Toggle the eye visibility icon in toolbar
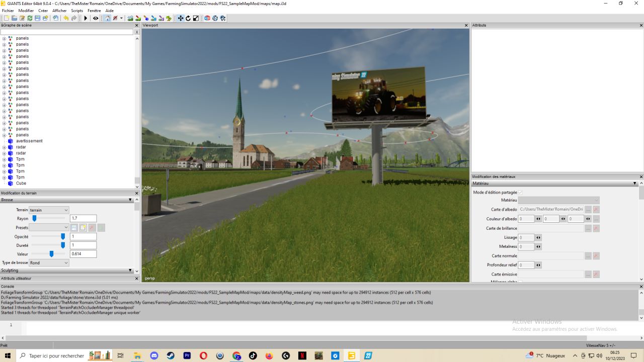644x362 pixels. 96,18
